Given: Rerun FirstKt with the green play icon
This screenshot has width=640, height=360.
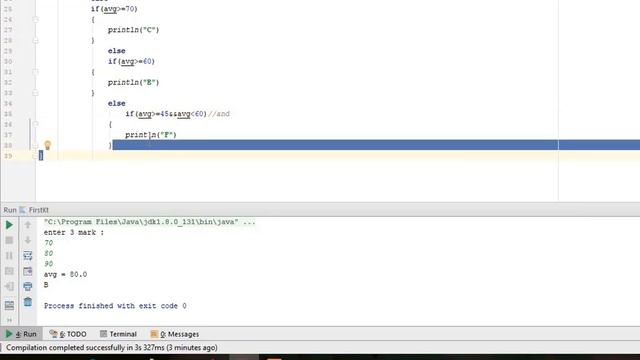Looking at the screenshot, I should 9,225.
